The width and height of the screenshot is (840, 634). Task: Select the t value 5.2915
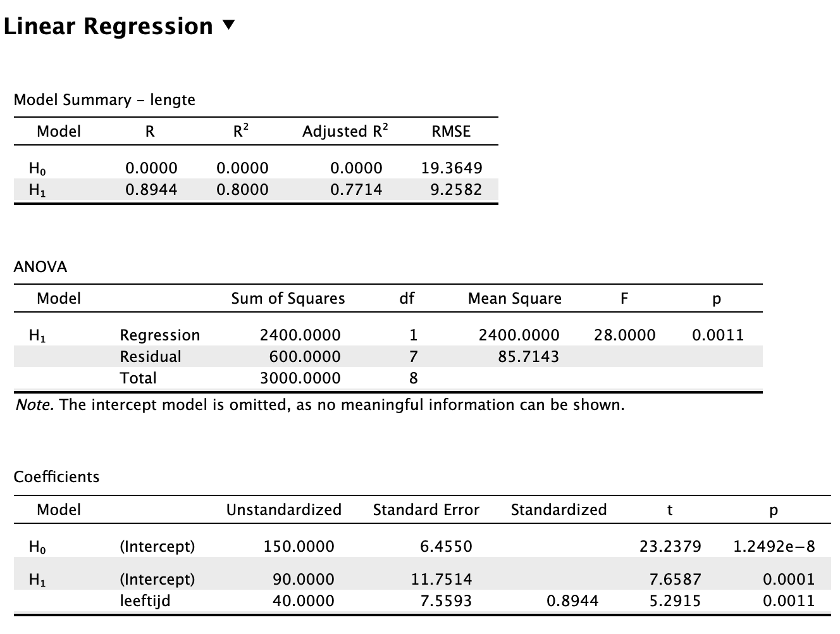point(675,600)
